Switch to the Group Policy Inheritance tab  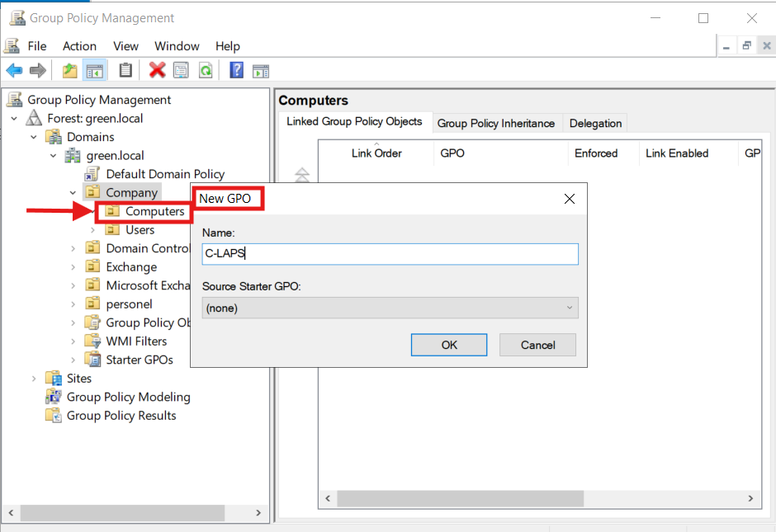495,123
